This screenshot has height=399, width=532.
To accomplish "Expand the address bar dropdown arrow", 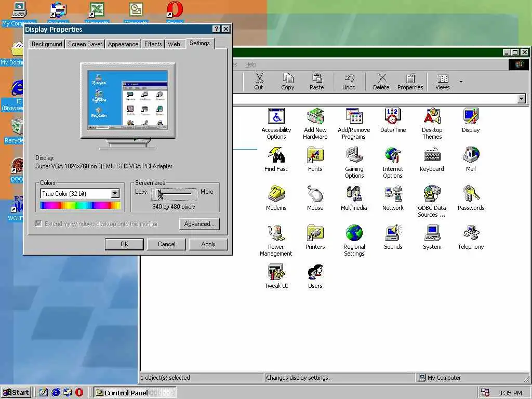I will pos(522,99).
